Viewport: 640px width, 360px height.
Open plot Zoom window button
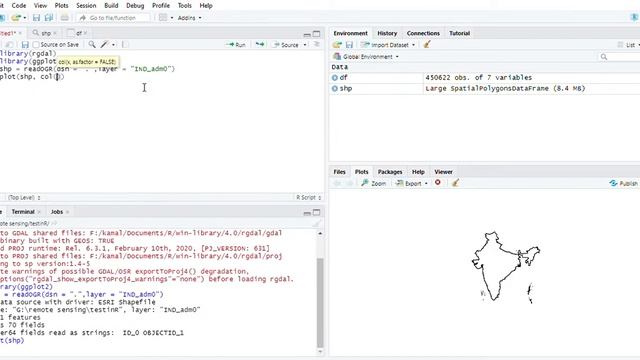coord(373,183)
